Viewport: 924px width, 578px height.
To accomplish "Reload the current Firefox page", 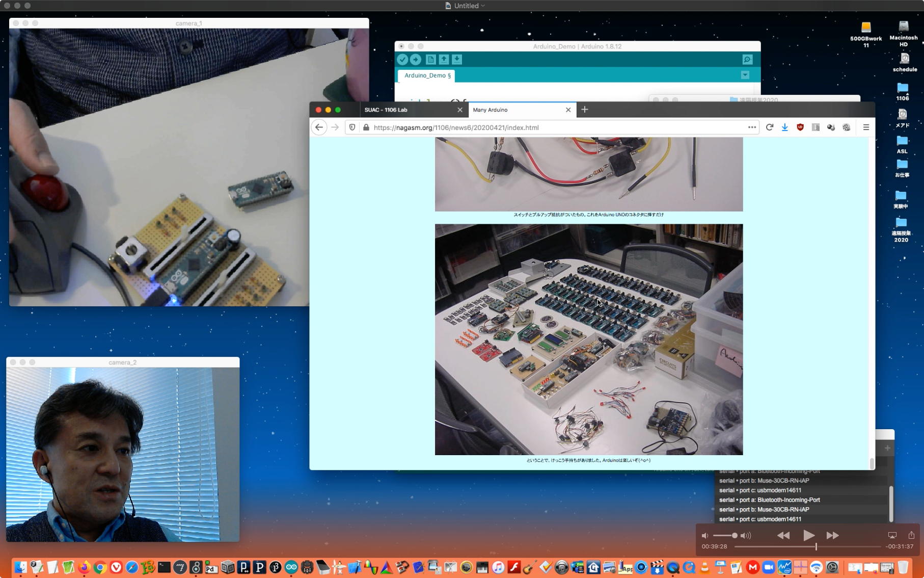I will pos(769,127).
